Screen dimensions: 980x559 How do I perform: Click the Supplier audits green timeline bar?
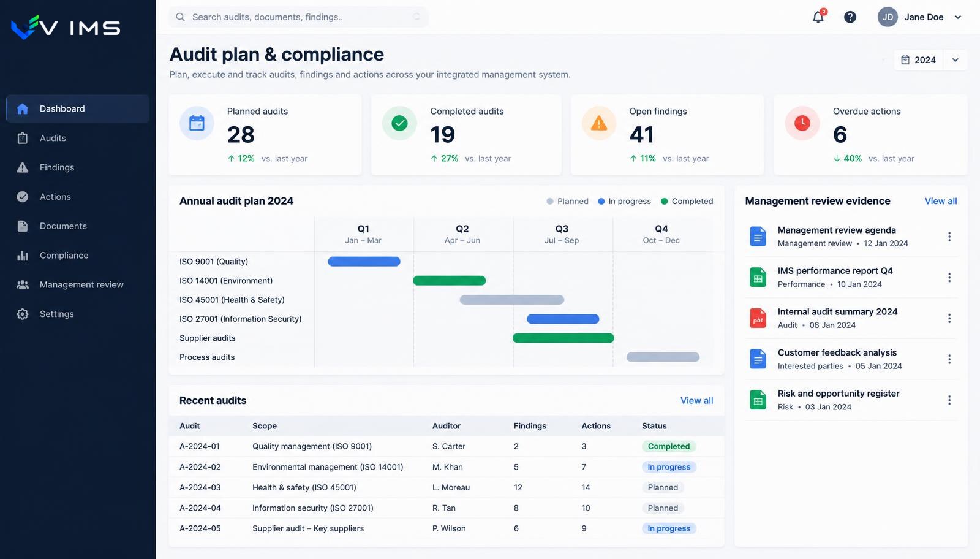point(563,338)
